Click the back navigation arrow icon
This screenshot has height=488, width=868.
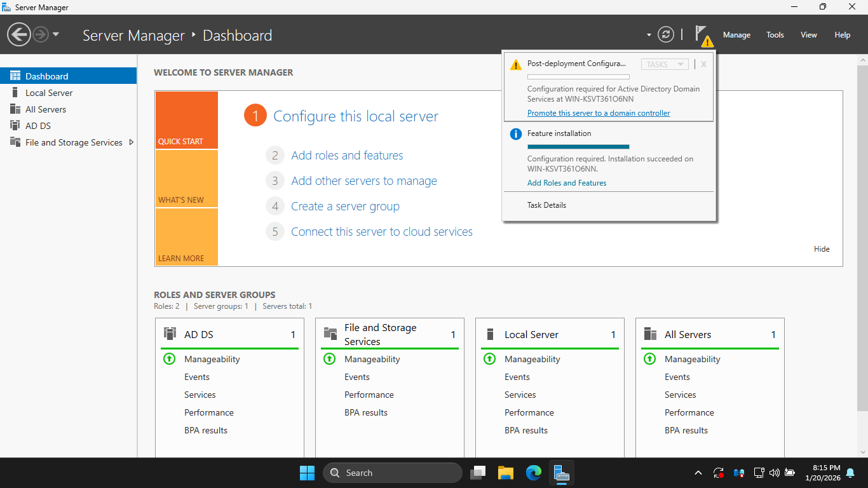point(19,34)
